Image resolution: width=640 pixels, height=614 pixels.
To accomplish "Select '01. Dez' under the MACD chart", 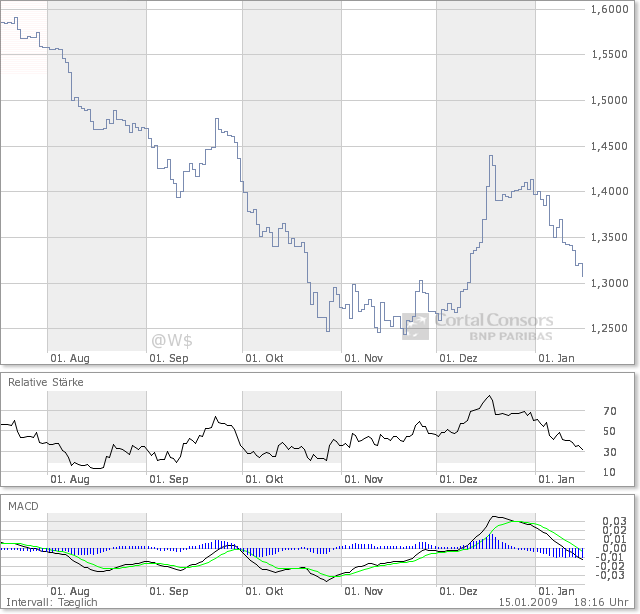I will coord(458,591).
